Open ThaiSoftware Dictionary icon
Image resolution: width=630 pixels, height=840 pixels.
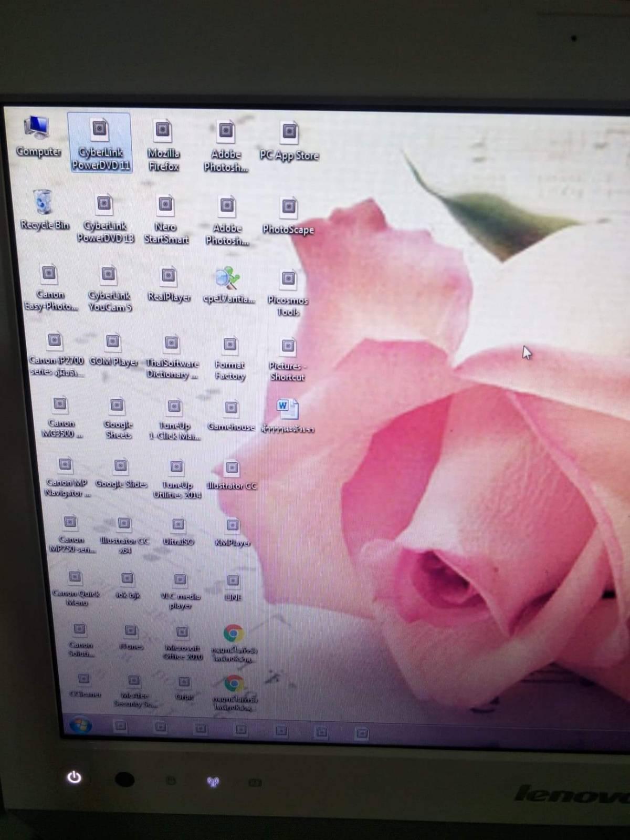[x=172, y=357]
